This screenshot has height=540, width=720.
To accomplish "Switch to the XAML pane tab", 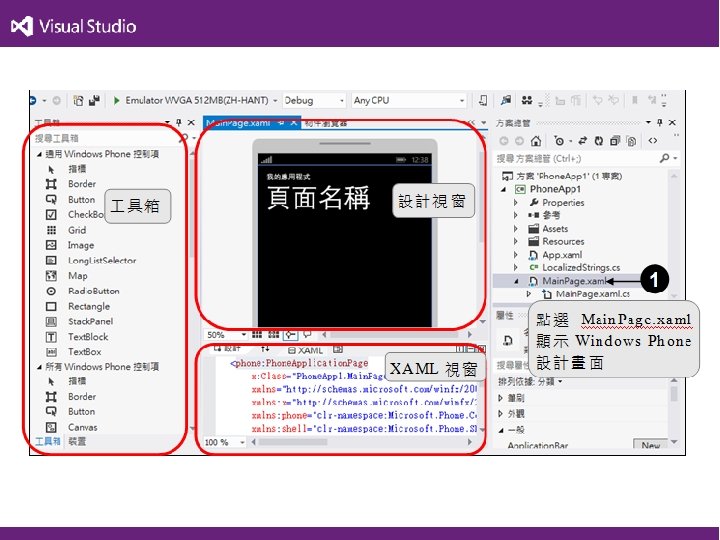I will coord(306,350).
